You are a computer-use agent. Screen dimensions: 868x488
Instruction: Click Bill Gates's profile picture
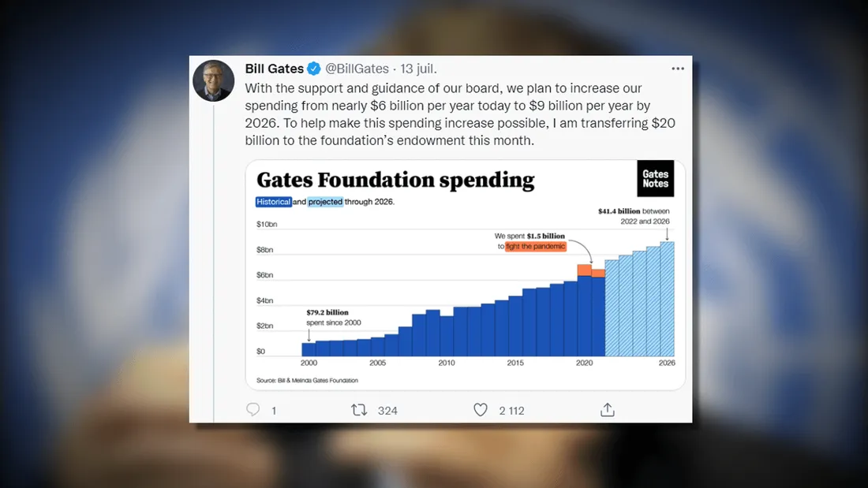[213, 80]
